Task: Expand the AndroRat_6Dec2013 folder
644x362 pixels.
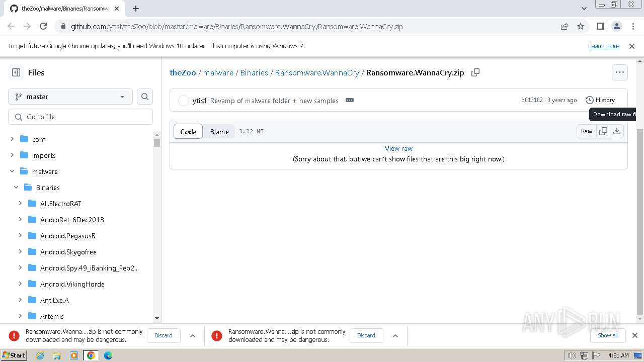Action: 20,220
